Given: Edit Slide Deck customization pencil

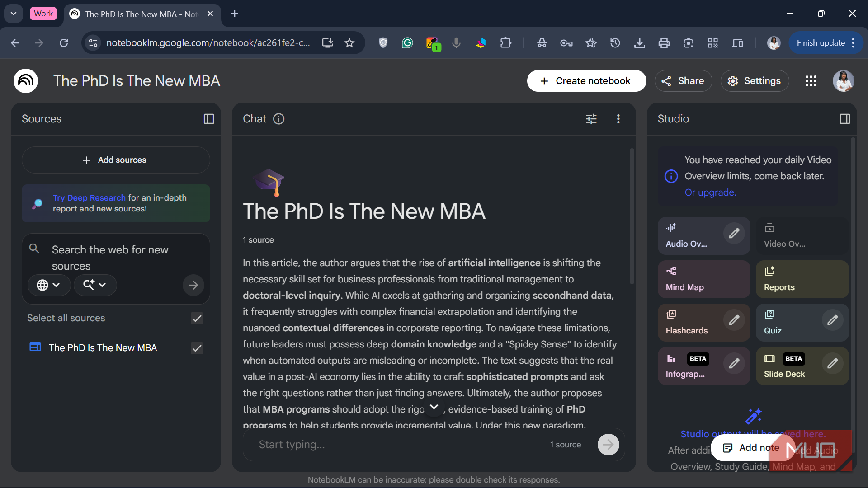Looking at the screenshot, I should 833,363.
